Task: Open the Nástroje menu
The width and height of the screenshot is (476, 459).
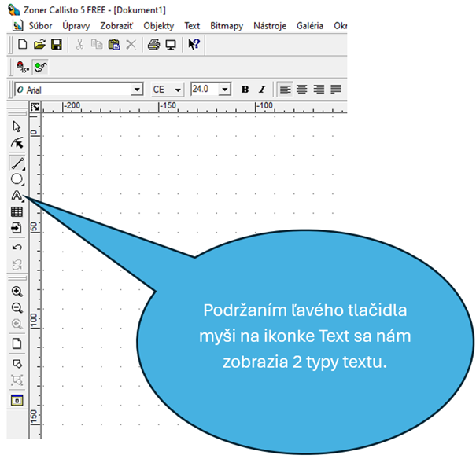Action: tap(270, 26)
